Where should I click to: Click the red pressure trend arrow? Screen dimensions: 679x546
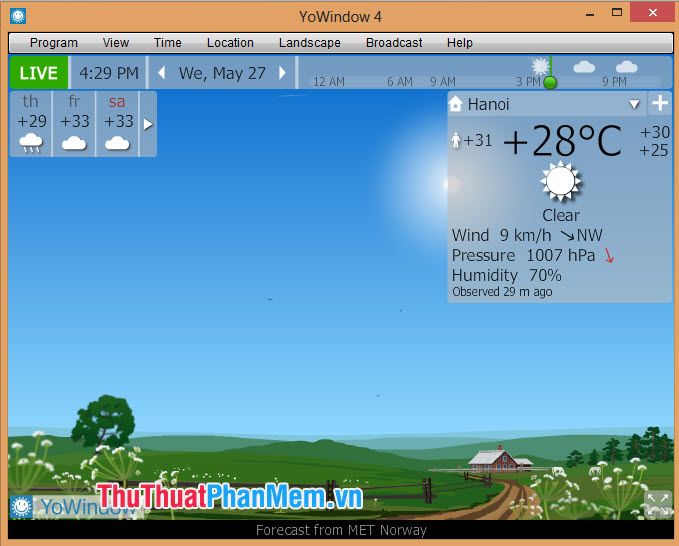coord(609,255)
